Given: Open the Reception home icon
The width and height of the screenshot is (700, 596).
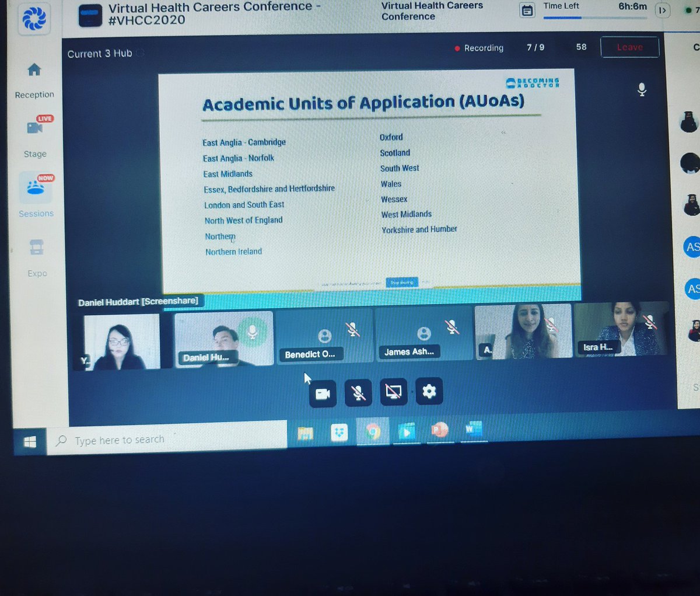Looking at the screenshot, I should click(x=34, y=71).
